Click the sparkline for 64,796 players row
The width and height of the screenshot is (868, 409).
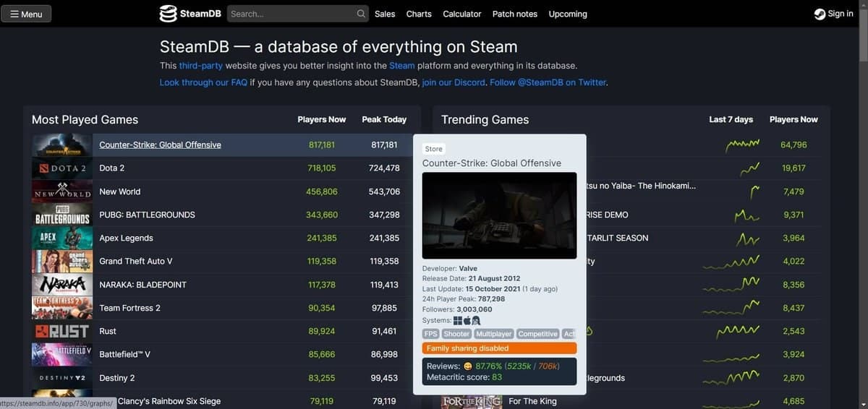pos(742,145)
